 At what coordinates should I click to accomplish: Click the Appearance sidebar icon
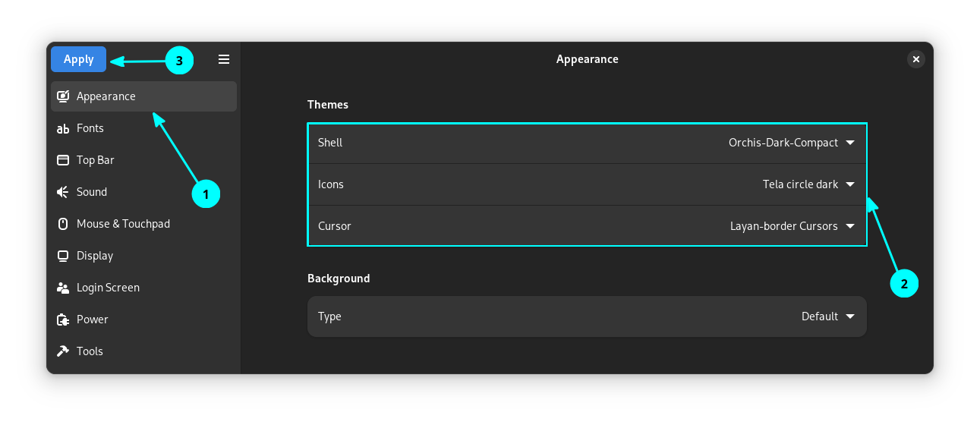[x=63, y=96]
